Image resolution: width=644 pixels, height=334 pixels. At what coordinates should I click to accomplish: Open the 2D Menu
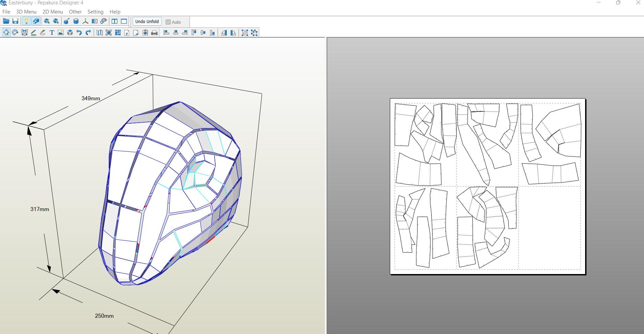[x=52, y=12]
